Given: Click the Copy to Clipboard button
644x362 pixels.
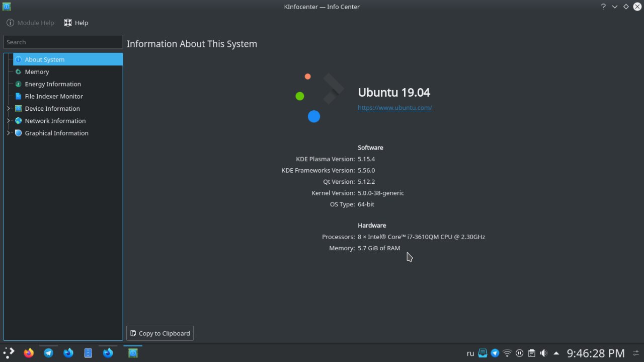Looking at the screenshot, I should click(x=160, y=333).
